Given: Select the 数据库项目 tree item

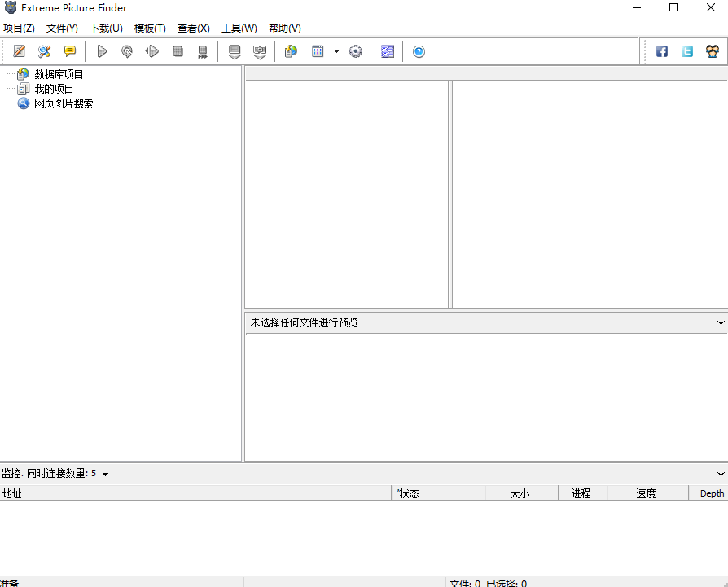Looking at the screenshot, I should [x=59, y=74].
